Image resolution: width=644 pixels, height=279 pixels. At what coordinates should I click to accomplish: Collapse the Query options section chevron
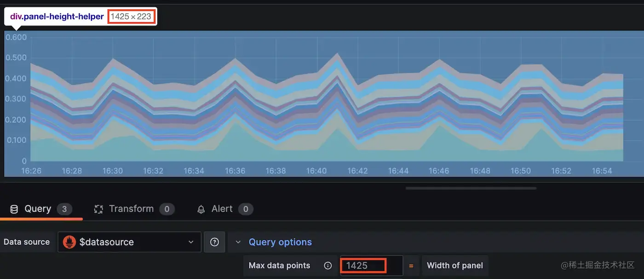[x=238, y=242]
